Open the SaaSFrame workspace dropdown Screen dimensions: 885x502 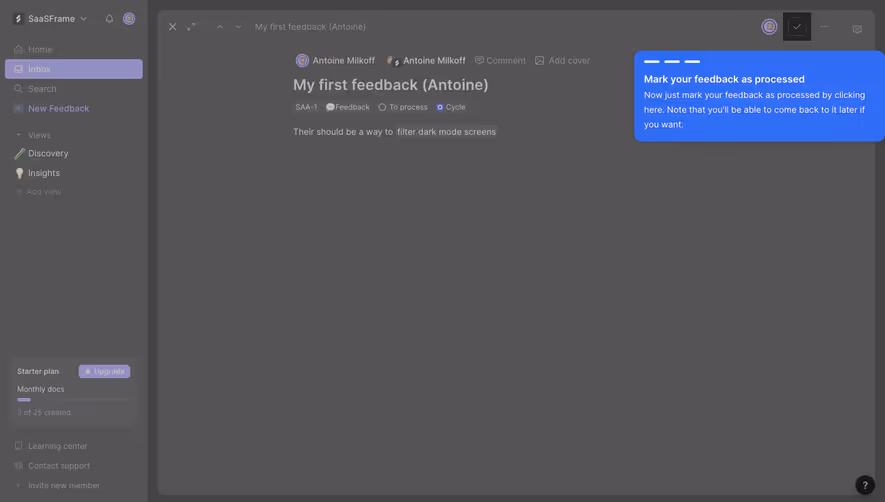point(50,19)
